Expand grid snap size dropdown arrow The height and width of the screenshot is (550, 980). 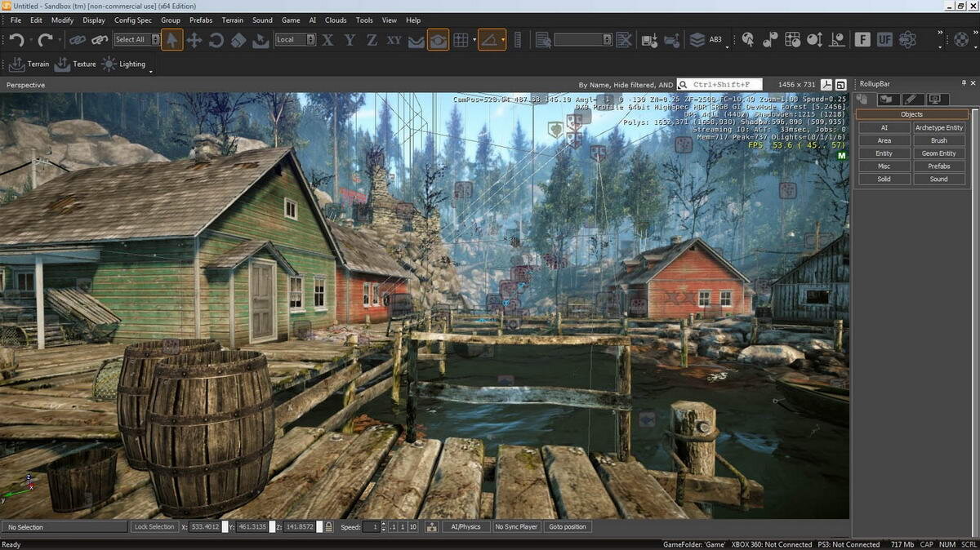[x=474, y=39]
